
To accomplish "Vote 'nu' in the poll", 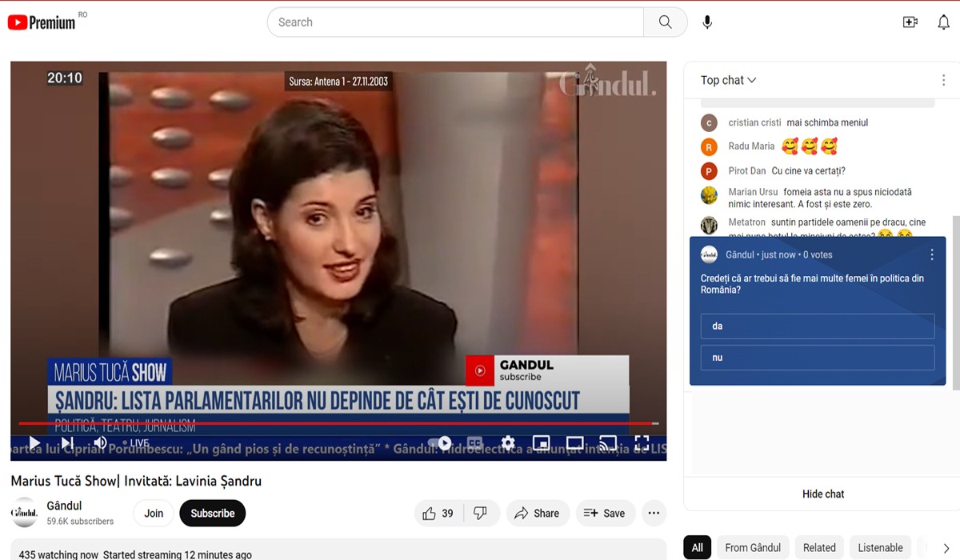I will (818, 358).
